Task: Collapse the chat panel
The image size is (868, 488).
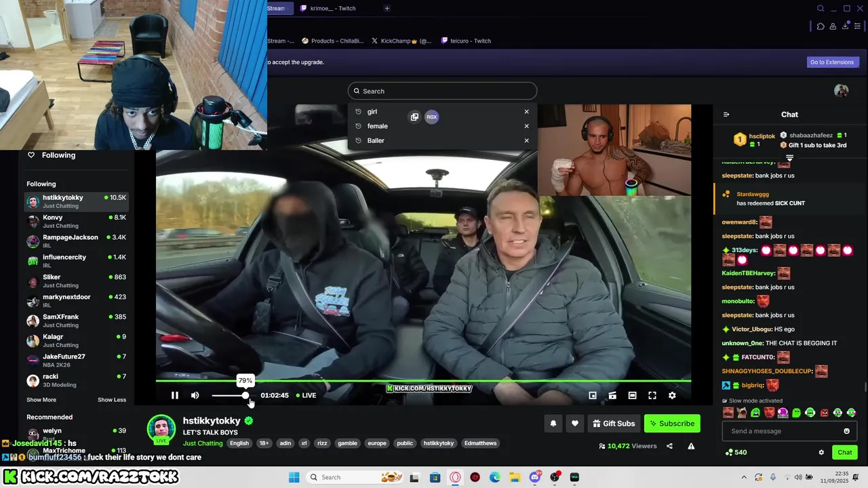Action: [x=726, y=115]
